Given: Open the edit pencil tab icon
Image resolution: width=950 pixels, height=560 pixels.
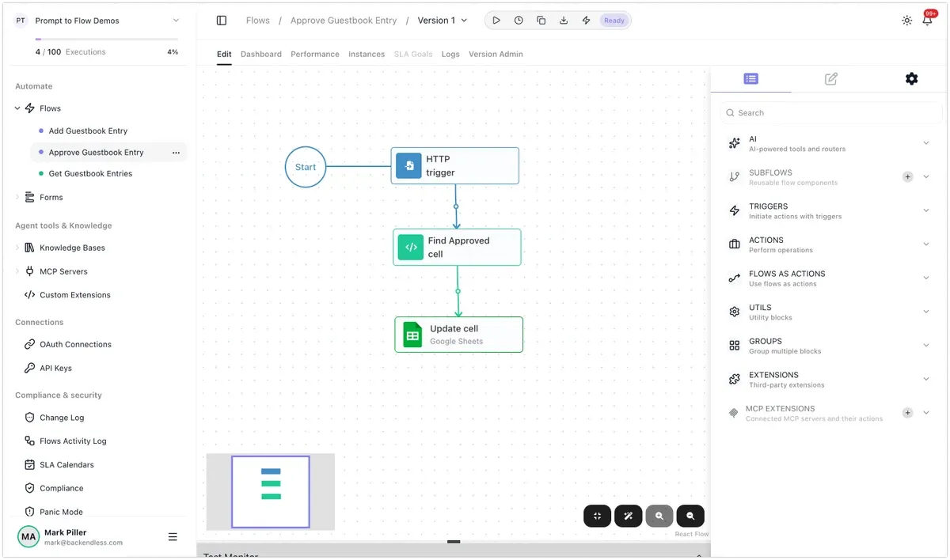Looking at the screenshot, I should click(x=831, y=79).
